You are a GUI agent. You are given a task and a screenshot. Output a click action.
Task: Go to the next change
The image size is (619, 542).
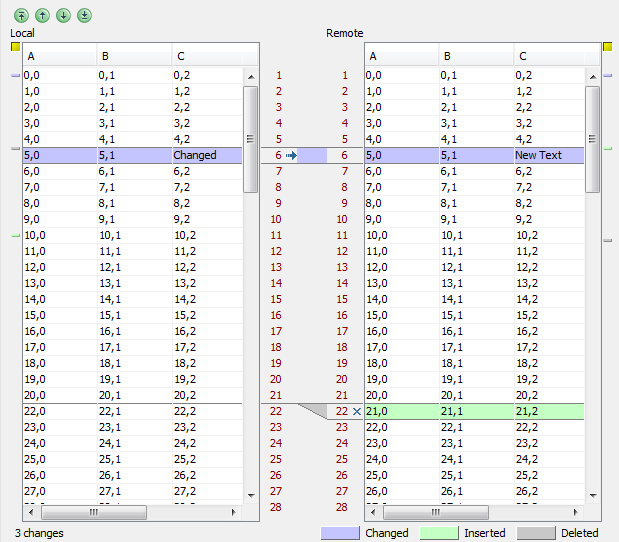[x=63, y=15]
